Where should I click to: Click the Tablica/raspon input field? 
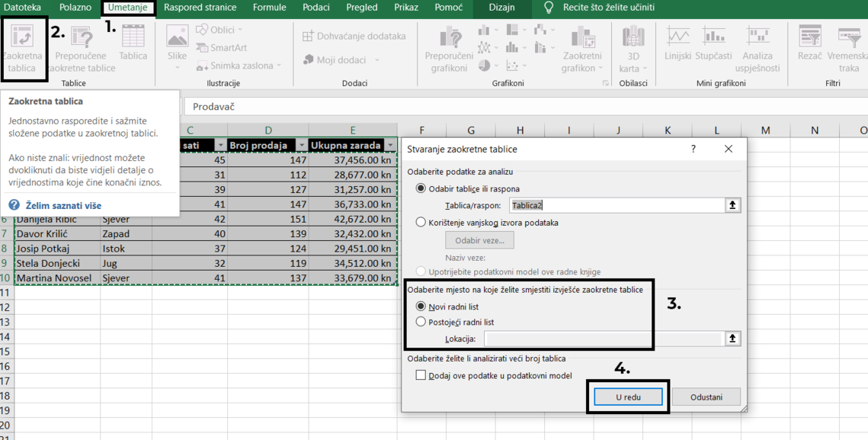(x=616, y=205)
